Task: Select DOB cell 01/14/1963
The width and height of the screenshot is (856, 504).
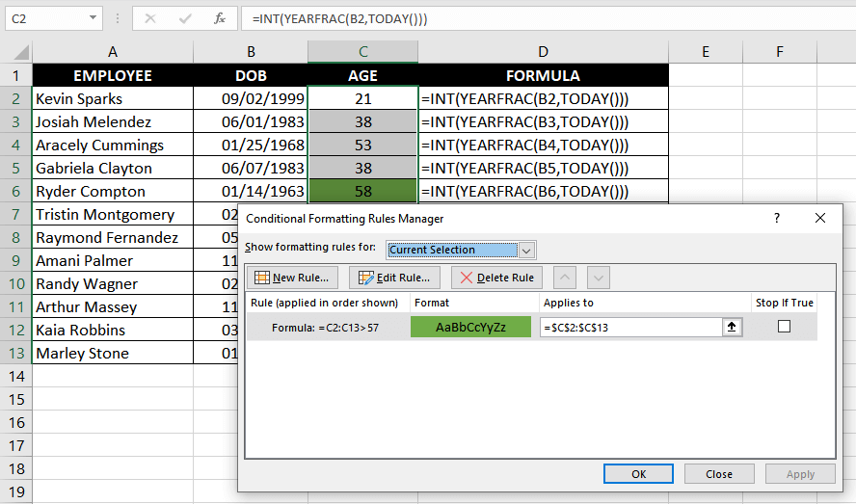Action: (251, 191)
